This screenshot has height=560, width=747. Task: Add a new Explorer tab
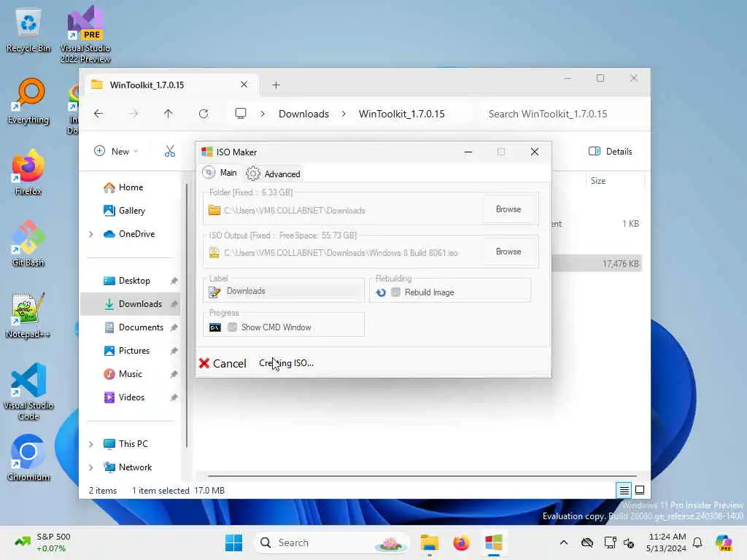[276, 85]
